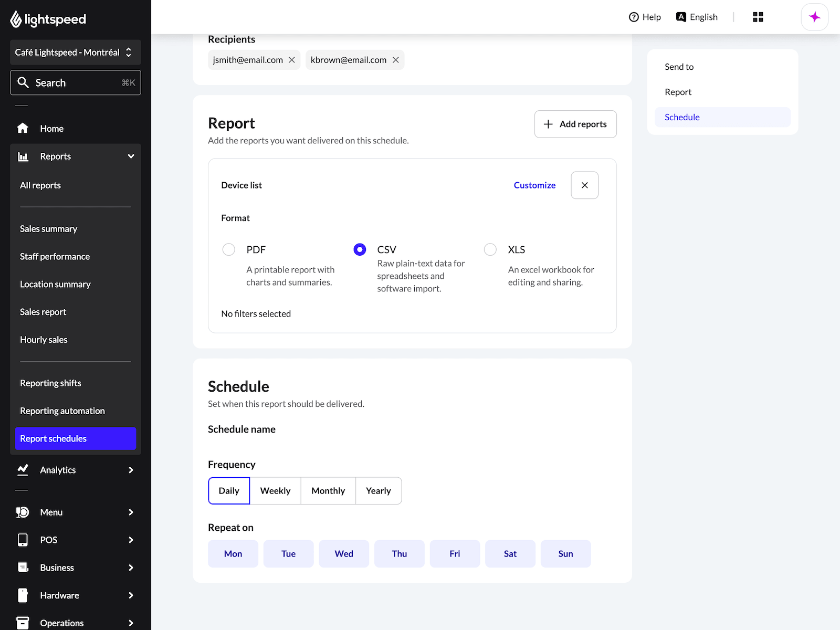This screenshot has width=840, height=630.
Task: Open the AI sparkle assistant button
Action: [815, 17]
